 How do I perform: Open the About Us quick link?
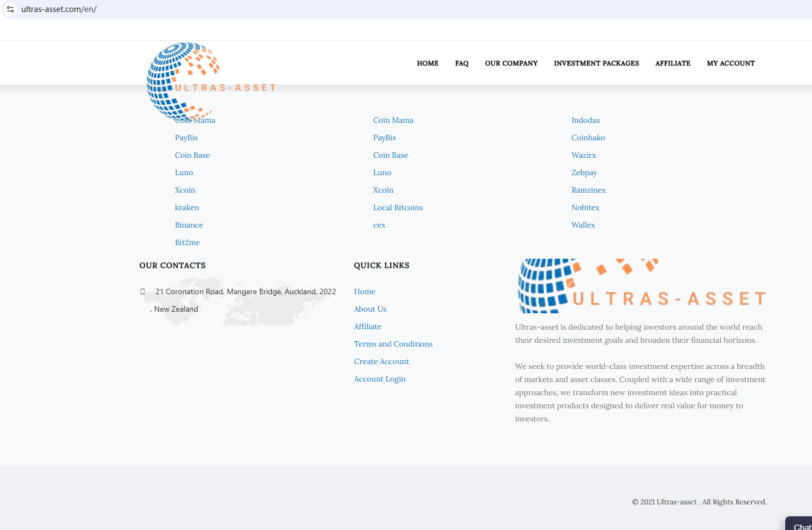coord(371,309)
